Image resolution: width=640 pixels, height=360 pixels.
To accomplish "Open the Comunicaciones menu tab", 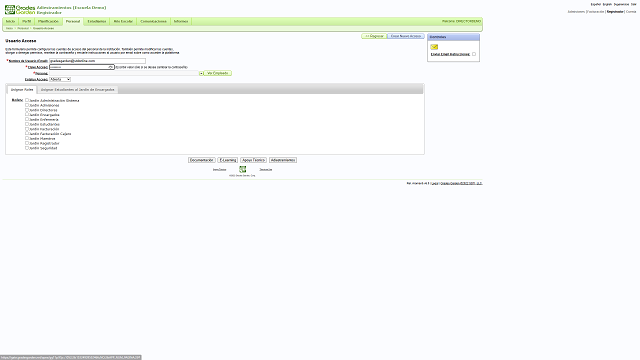I will click(x=153, y=21).
